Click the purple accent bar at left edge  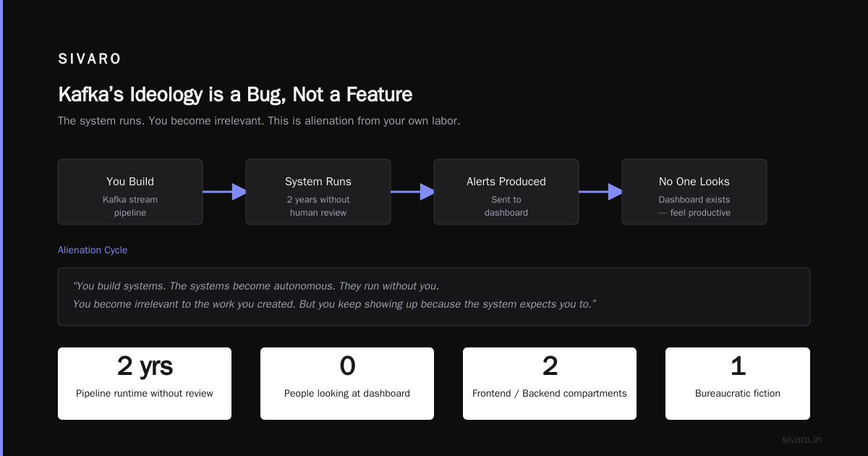coord(1,228)
